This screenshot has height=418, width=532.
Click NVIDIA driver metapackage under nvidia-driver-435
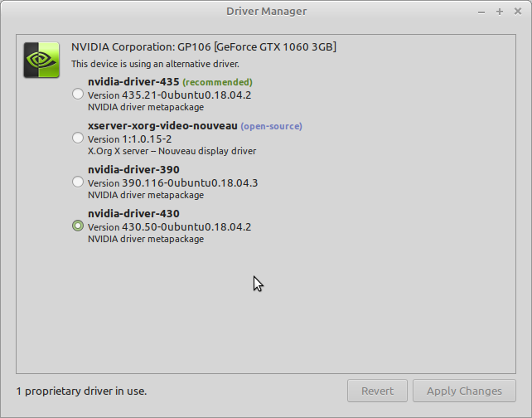coord(146,107)
